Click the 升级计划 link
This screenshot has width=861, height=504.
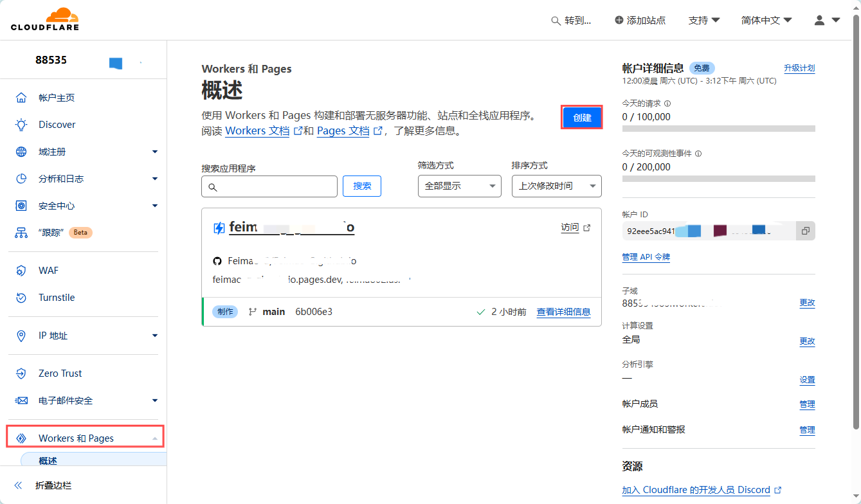pyautogui.click(x=799, y=68)
